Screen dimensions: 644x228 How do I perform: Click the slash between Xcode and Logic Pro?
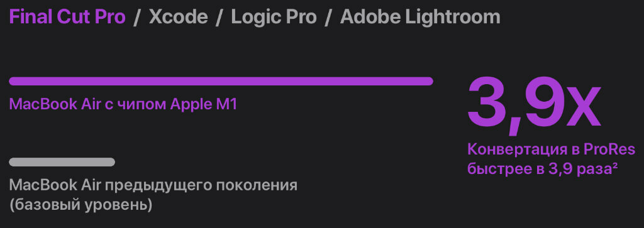[219, 18]
